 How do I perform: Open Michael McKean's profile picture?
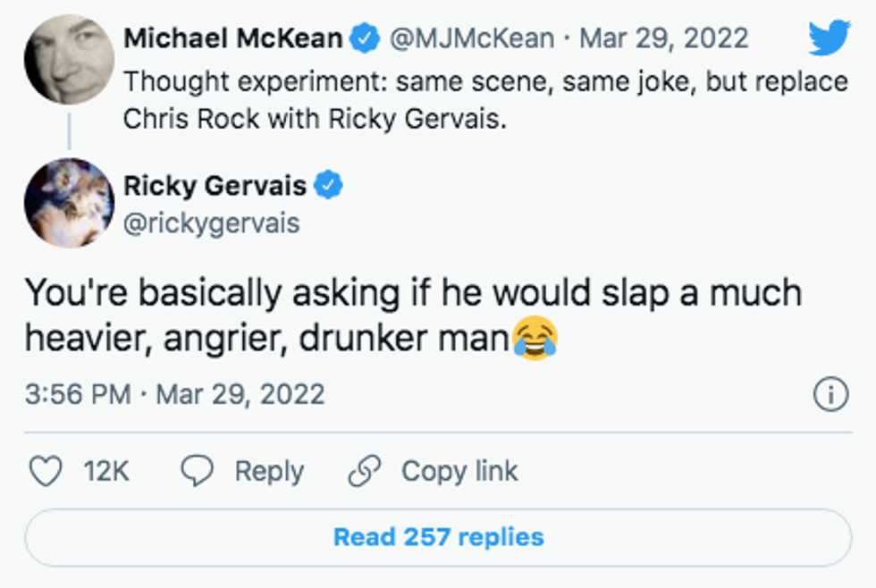69,59
